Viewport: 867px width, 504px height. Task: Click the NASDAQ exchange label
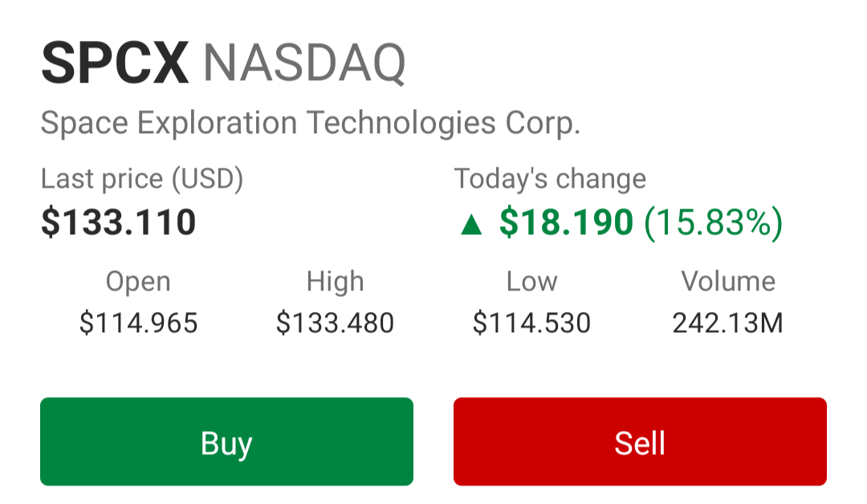tap(305, 64)
